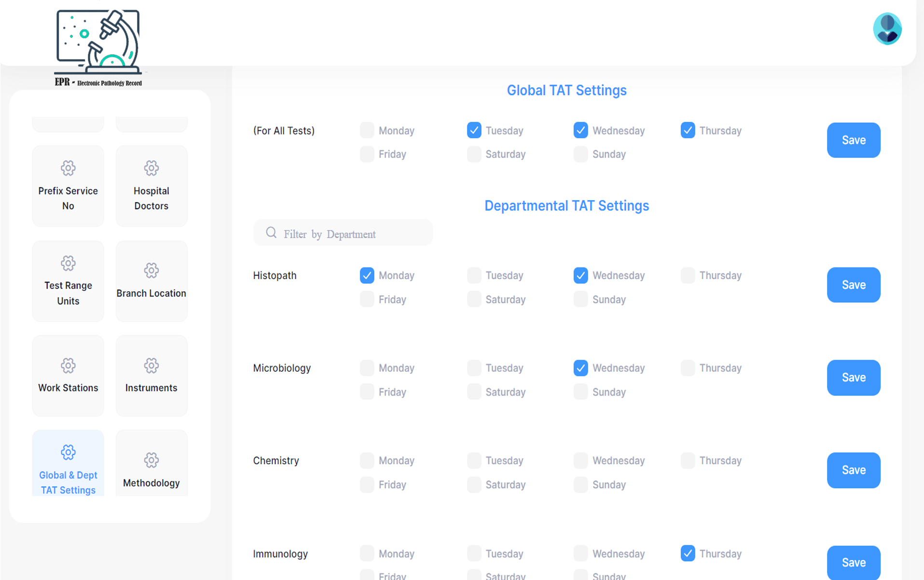Uncheck Thursday in Global TAT Settings
Viewport: 924px width, 580px height.
(688, 130)
